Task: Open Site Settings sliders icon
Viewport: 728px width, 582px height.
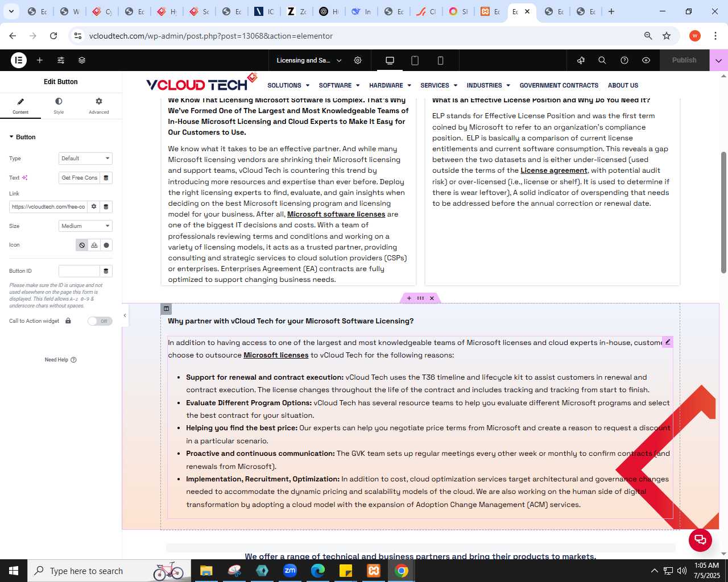Action: [61, 60]
